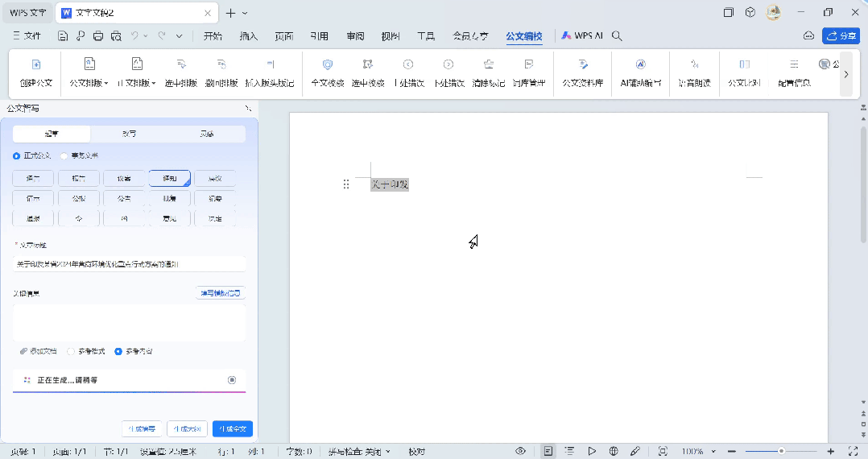This screenshot has width=868, height=459.
Task: Open the undo history dropdown arrow
Action: 146,36
